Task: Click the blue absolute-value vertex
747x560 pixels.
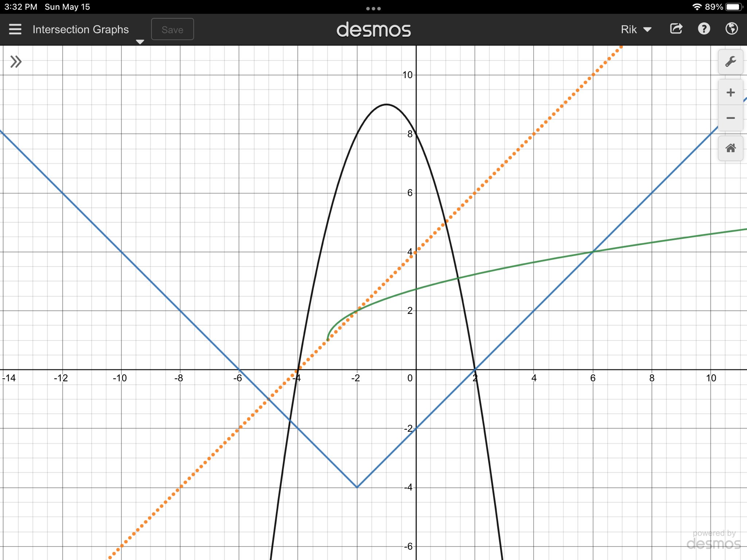Action: point(357,487)
